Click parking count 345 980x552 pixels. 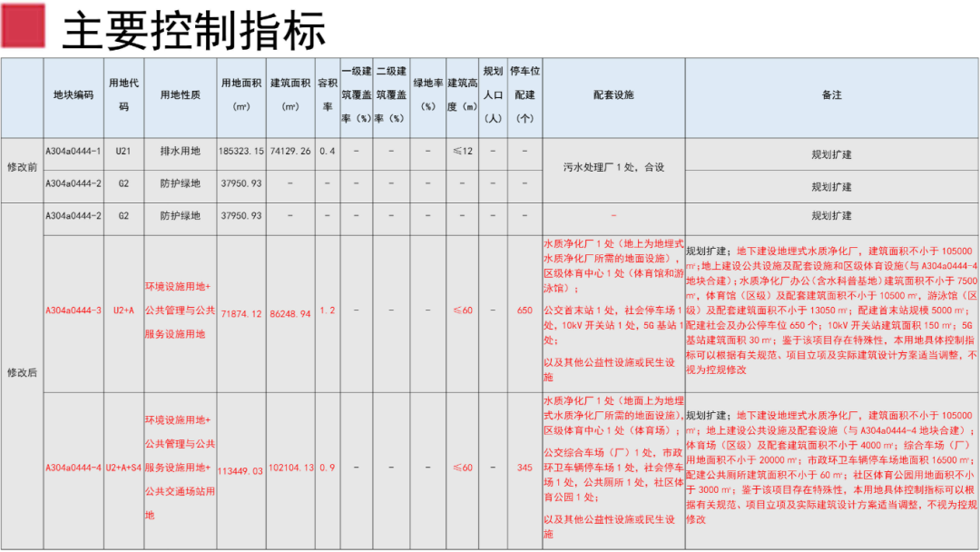(525, 468)
